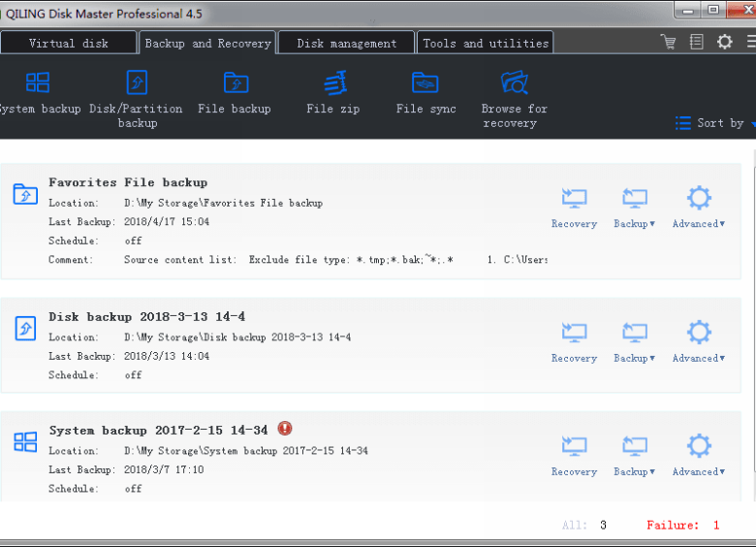Viewport: 756px width, 547px height.
Task: Open the System backup tool
Action: (x=39, y=92)
